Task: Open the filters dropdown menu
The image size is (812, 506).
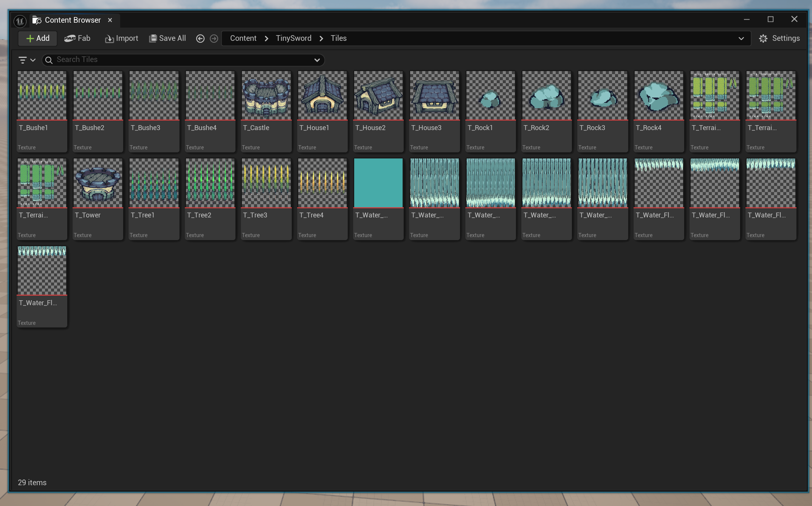Action: (27, 60)
